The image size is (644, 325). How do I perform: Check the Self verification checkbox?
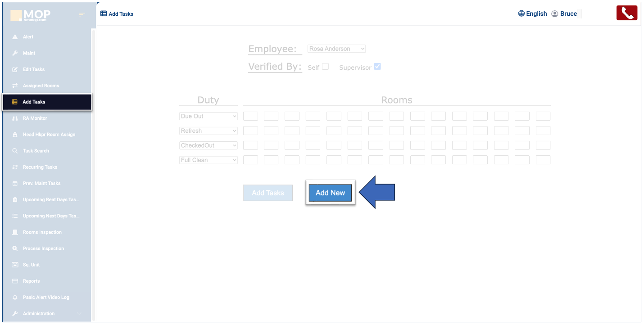(x=325, y=67)
